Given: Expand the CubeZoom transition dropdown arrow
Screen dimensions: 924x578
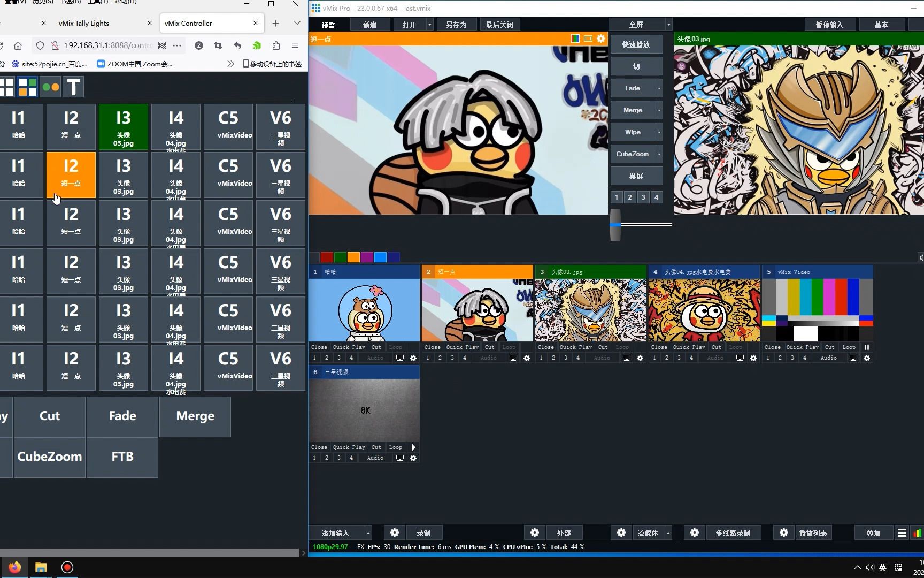Looking at the screenshot, I should point(659,154).
